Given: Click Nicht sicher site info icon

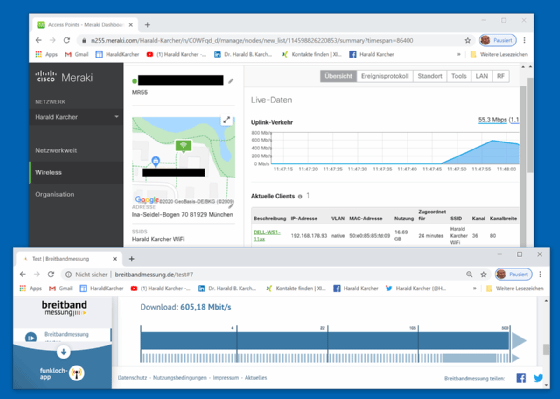Looking at the screenshot, I should [x=68, y=275].
